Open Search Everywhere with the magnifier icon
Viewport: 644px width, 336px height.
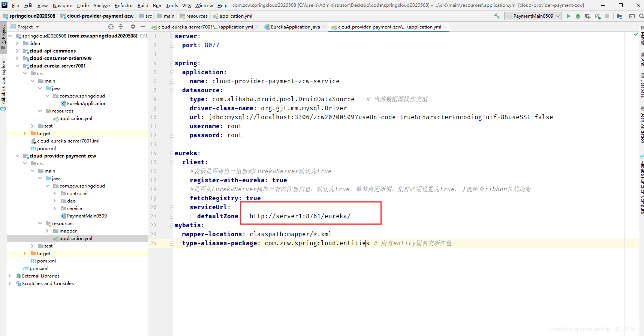pos(641,16)
